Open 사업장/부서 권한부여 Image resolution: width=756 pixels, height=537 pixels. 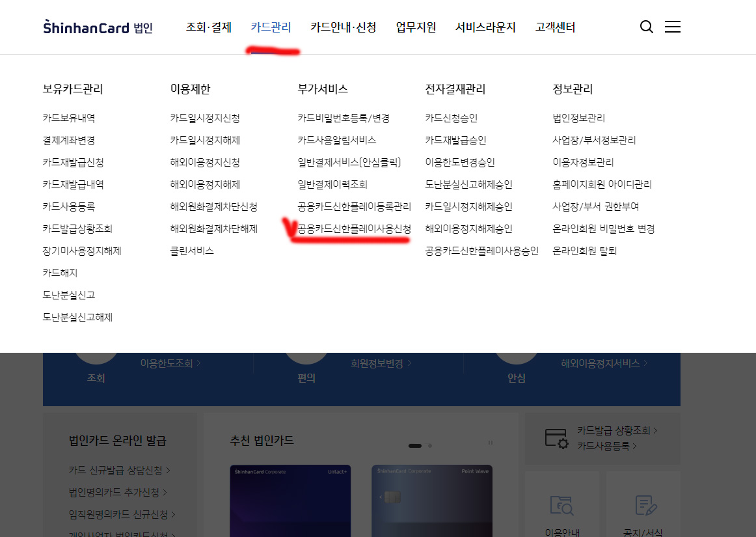[595, 206]
